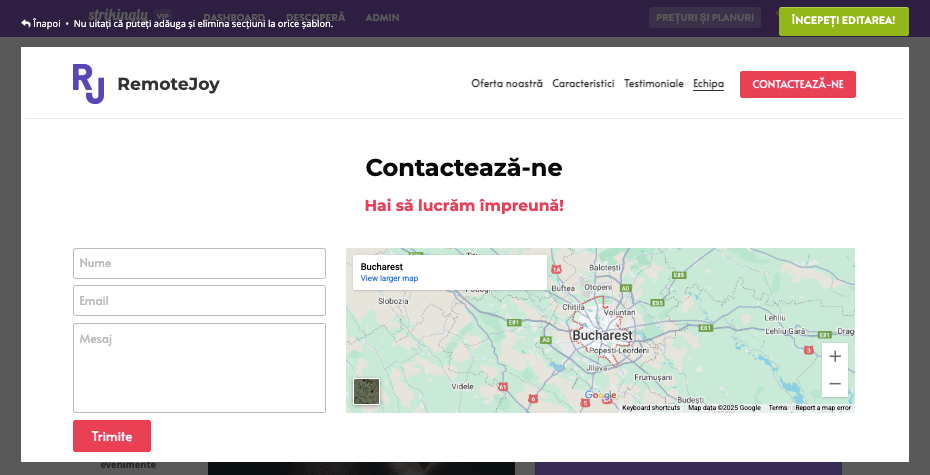Screen dimensions: 930x475
Task: Click the Înapoi back arrow link
Action: point(41,24)
